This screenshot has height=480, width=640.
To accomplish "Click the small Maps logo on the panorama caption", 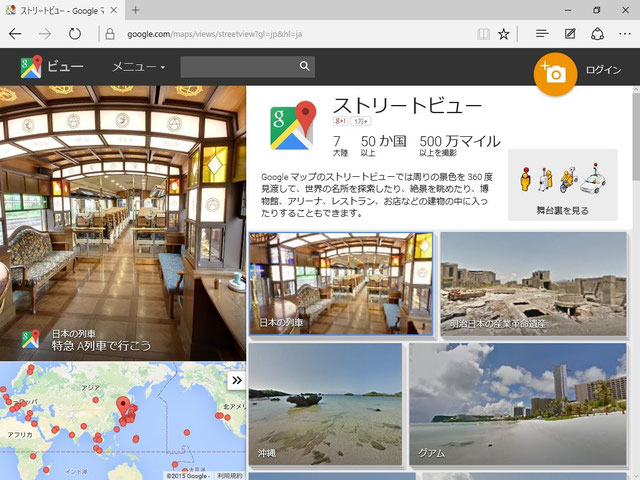I will (31, 340).
